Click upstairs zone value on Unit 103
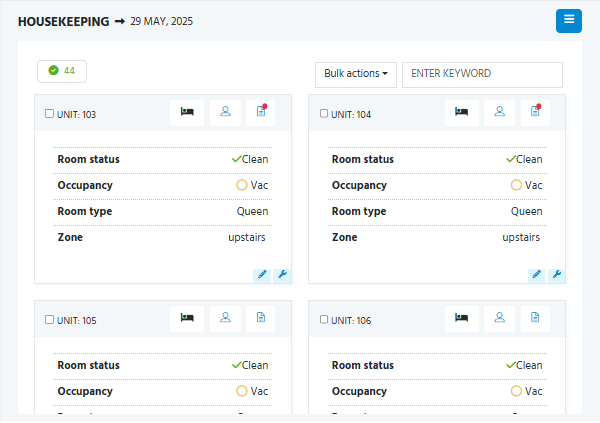 247,237
